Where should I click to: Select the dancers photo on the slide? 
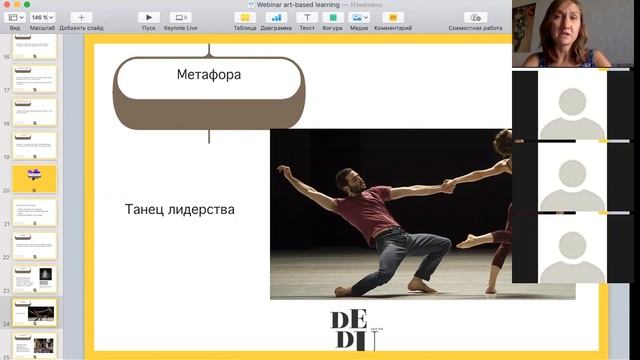[391, 214]
